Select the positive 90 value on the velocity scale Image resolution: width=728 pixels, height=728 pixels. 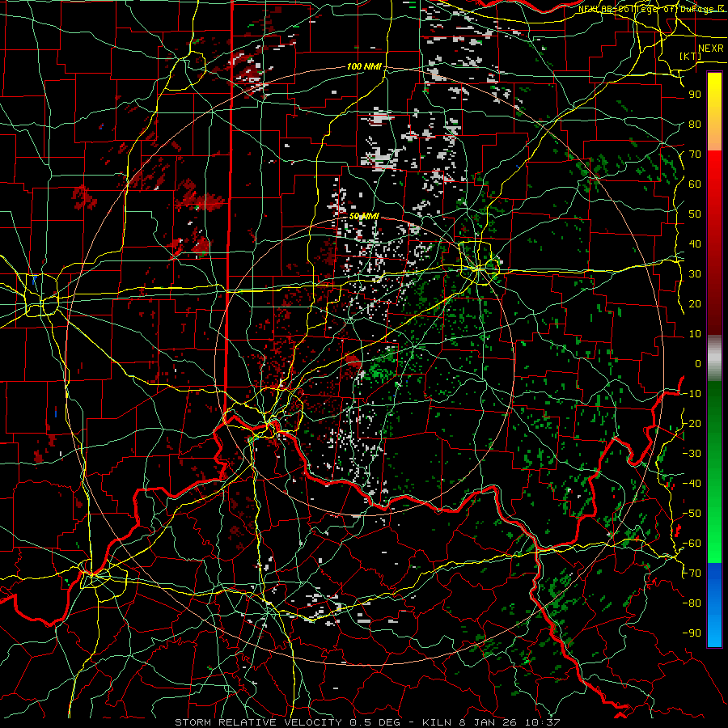pos(695,95)
